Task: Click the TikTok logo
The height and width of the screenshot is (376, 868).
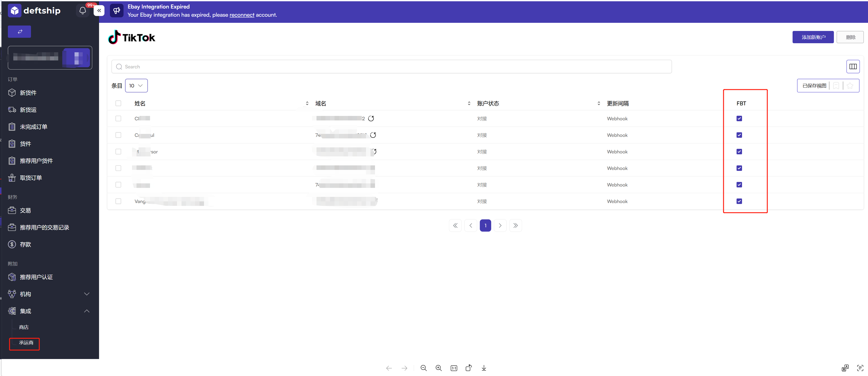Action: click(131, 37)
